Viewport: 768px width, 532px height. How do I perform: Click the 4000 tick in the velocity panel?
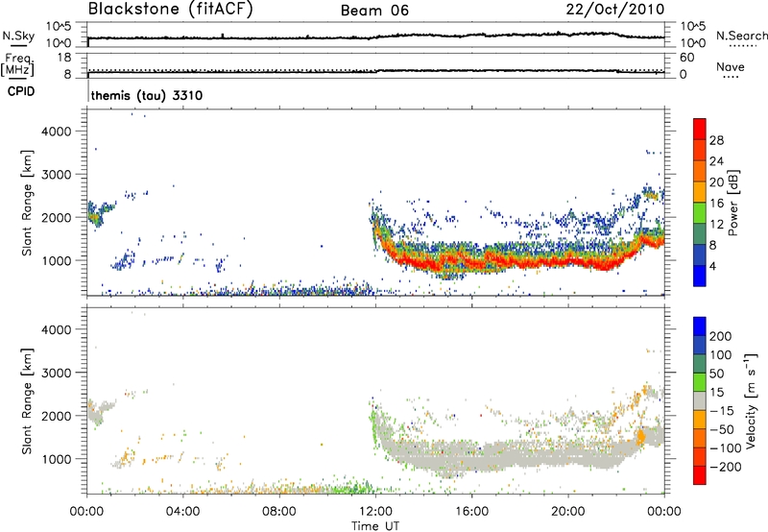57,329
